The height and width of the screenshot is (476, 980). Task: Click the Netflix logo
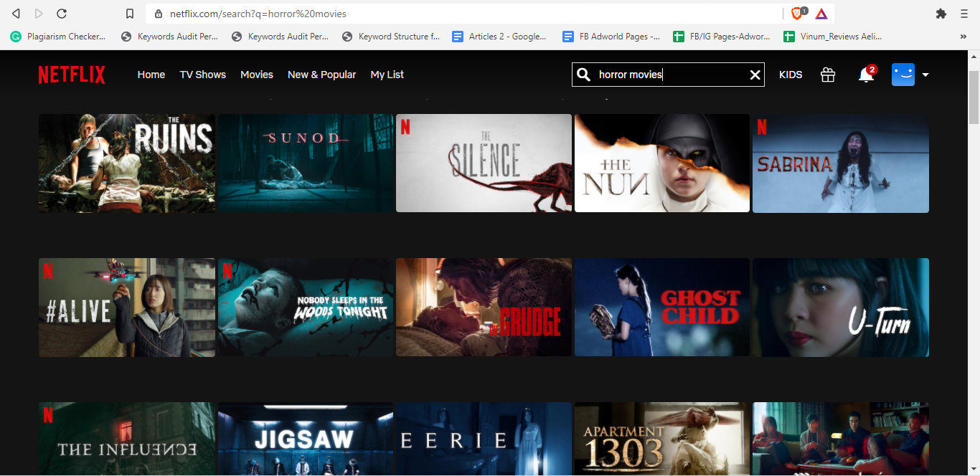point(72,75)
